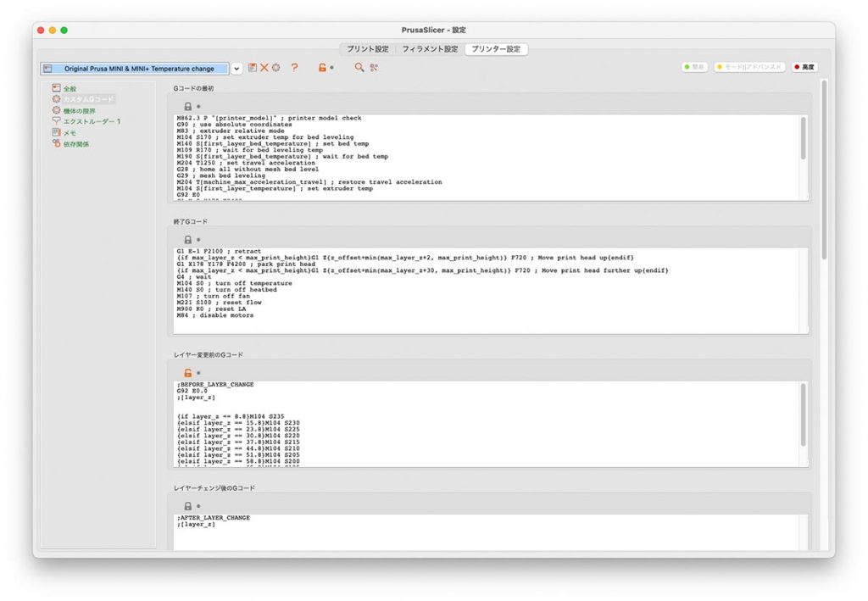Switch to プリント設定 tab
Image resolution: width=868 pixels, height=601 pixels.
point(368,48)
